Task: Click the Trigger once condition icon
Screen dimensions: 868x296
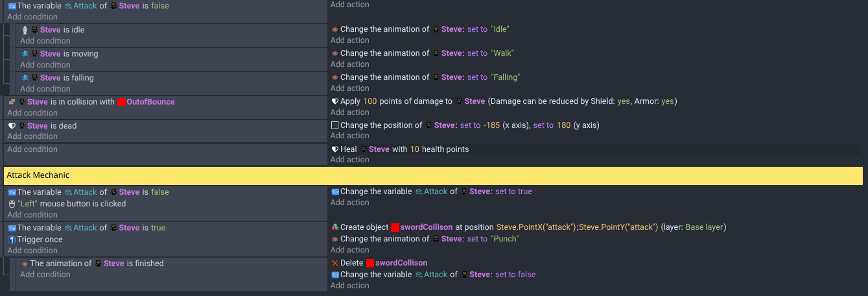Action: click(12, 240)
